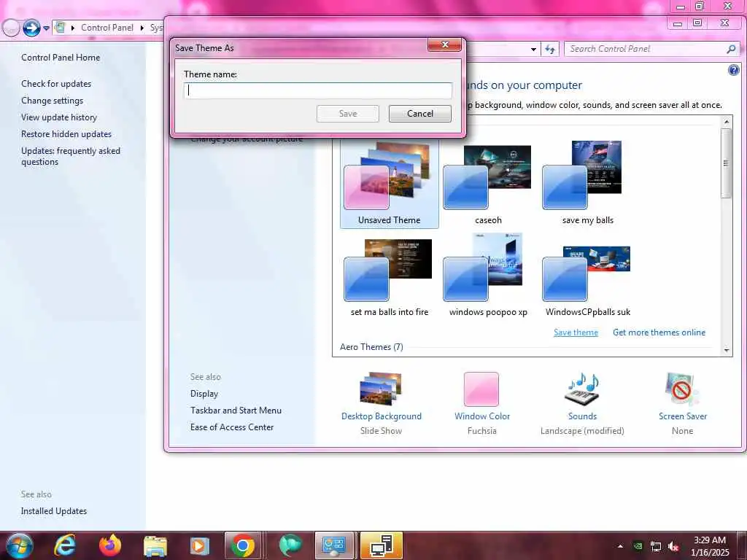This screenshot has height=560, width=747.
Task: Open the Windows Start orb
Action: [x=19, y=545]
